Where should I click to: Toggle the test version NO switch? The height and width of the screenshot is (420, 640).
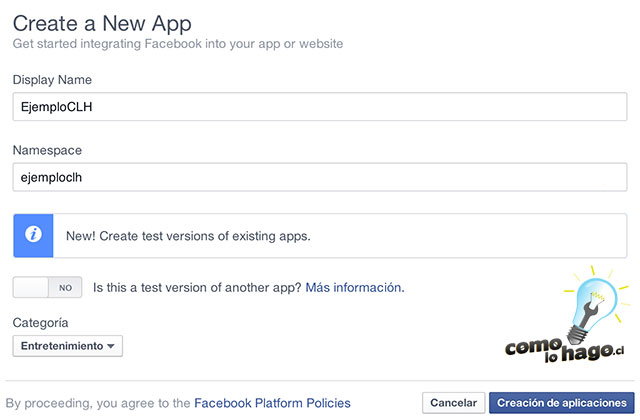point(47,287)
